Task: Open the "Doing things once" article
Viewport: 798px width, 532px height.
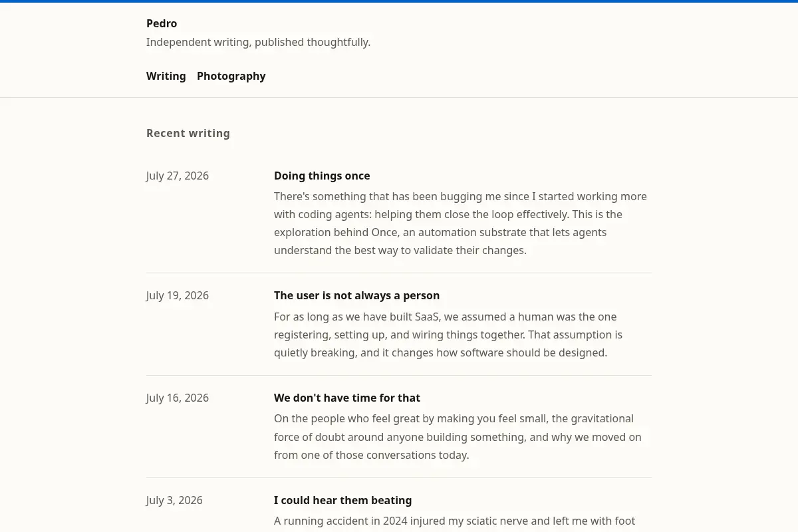Action: (x=322, y=176)
